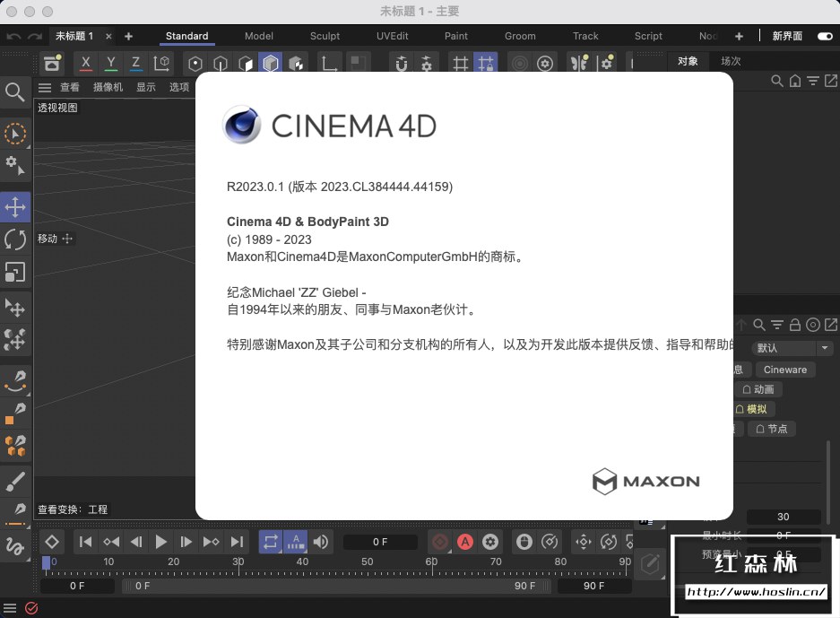This screenshot has width=840, height=618.
Task: Open the symmetry butterfly icon
Action: coord(579,64)
